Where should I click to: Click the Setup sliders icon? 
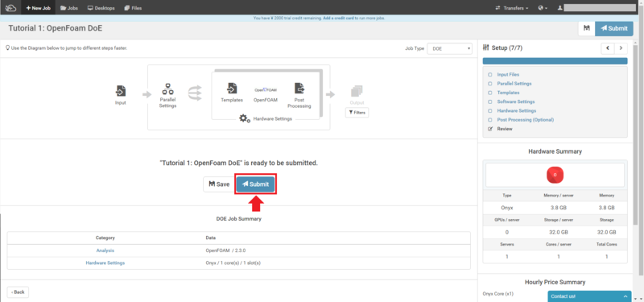click(x=486, y=48)
